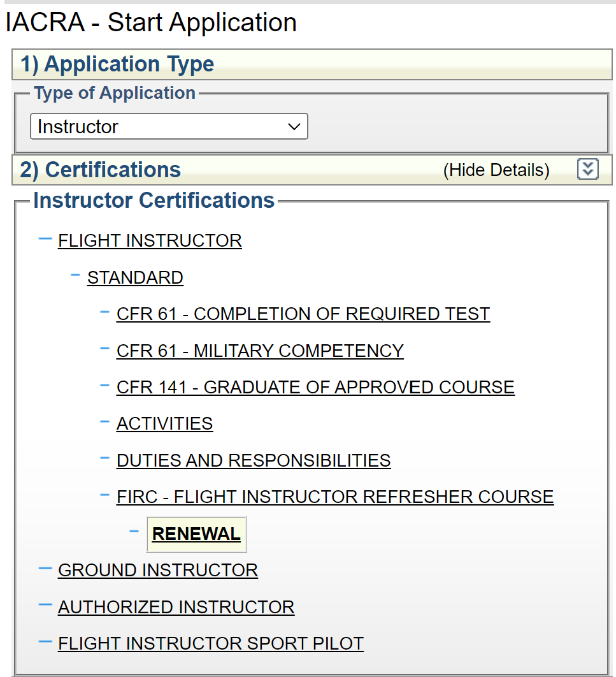Open the AUTHORIZED INSTRUCTOR link
This screenshot has height=677, width=616.
(176, 607)
